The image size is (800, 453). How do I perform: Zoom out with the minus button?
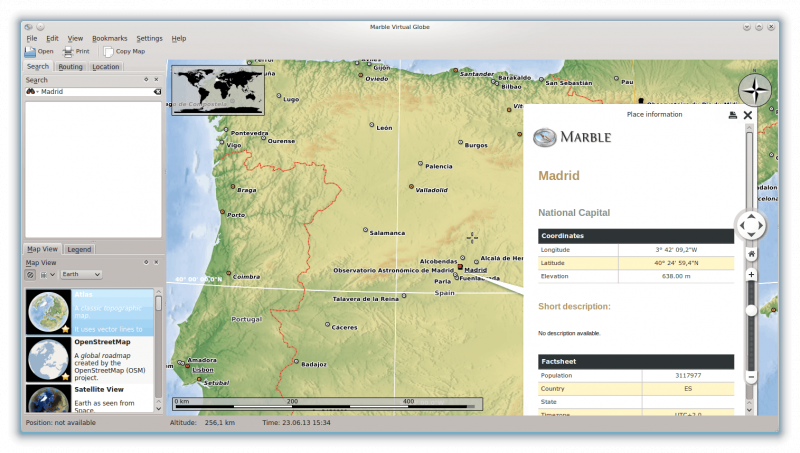click(751, 377)
